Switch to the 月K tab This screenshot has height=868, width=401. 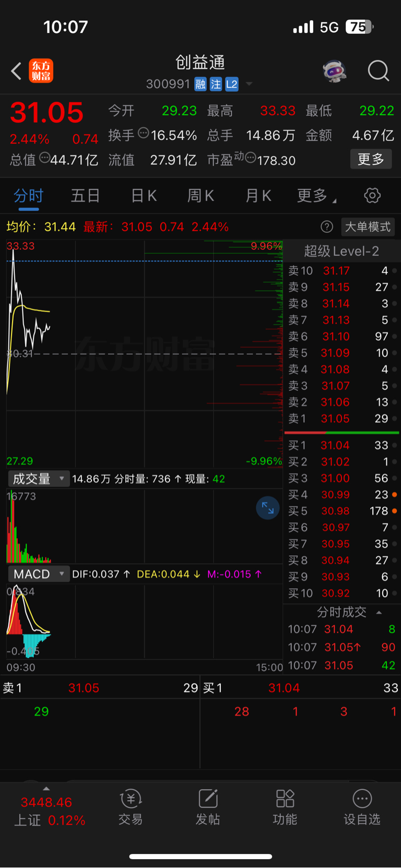[x=258, y=196]
